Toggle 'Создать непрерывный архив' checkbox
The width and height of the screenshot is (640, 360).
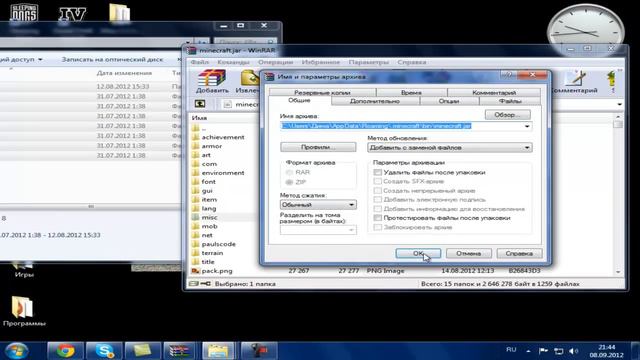click(x=378, y=191)
